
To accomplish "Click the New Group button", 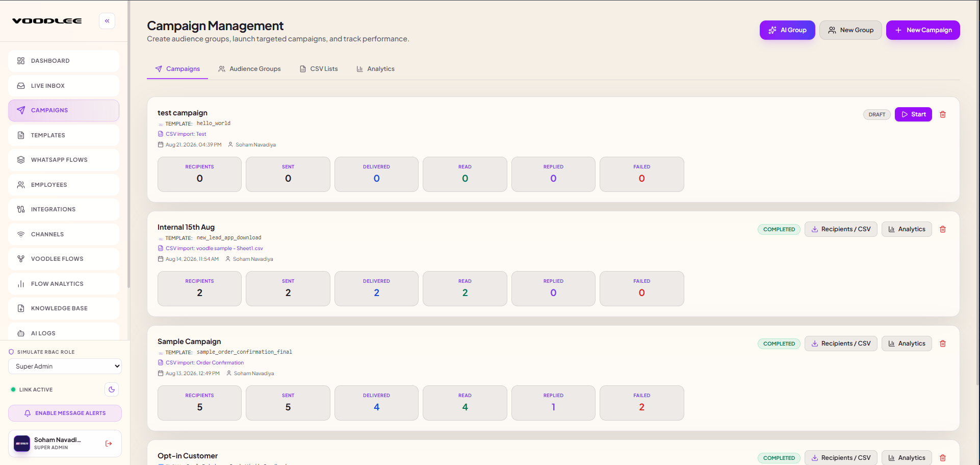I will [x=850, y=30].
